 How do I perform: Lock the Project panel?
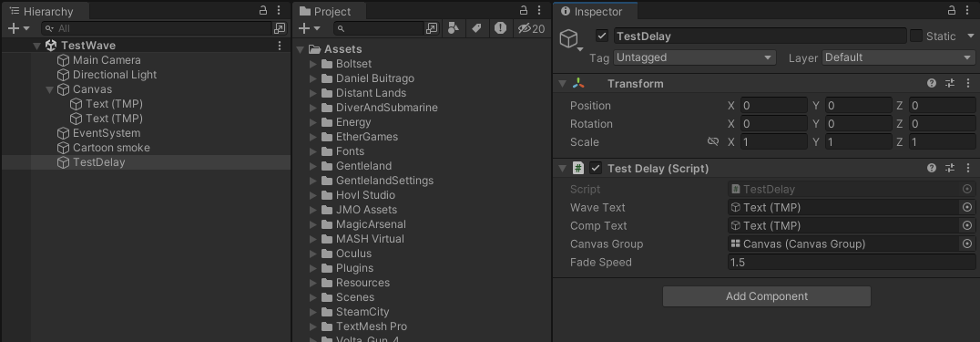(524, 11)
